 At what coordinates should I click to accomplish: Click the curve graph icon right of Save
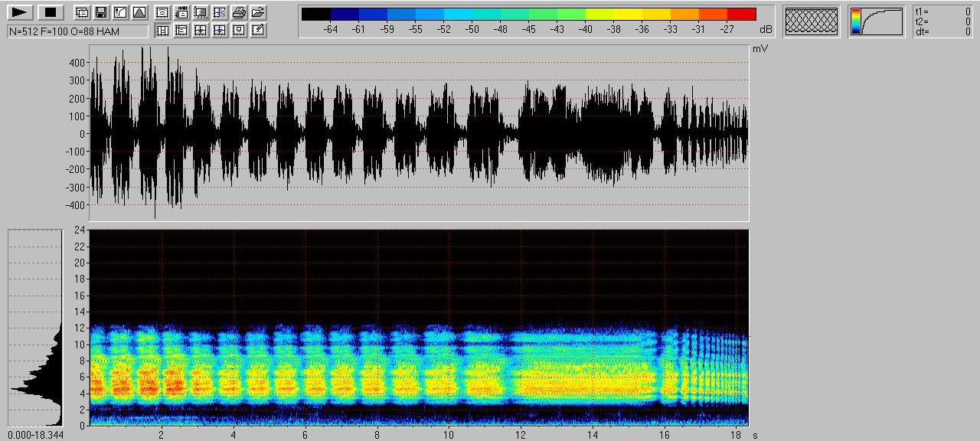tap(119, 12)
